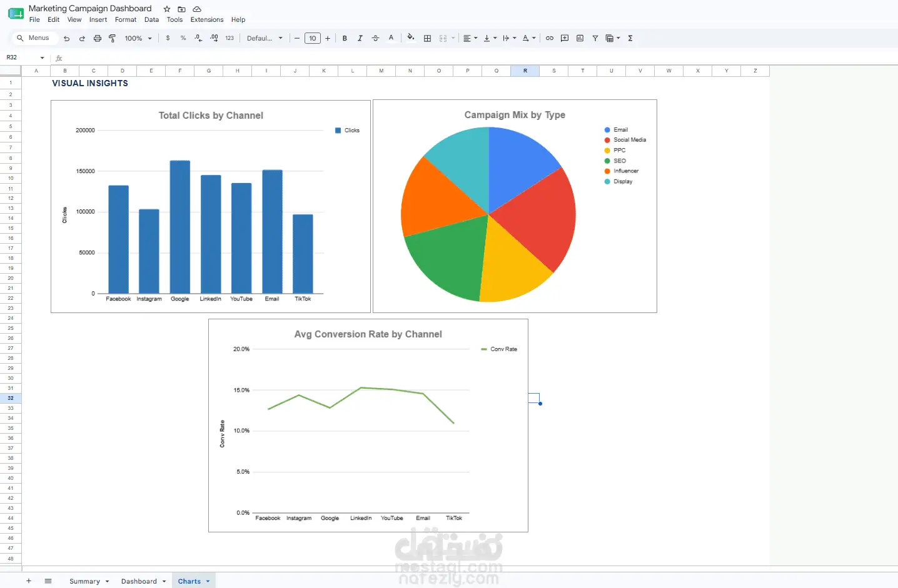Open the Charts tab dropdown arrow
The width and height of the screenshot is (898, 588).
(208, 582)
